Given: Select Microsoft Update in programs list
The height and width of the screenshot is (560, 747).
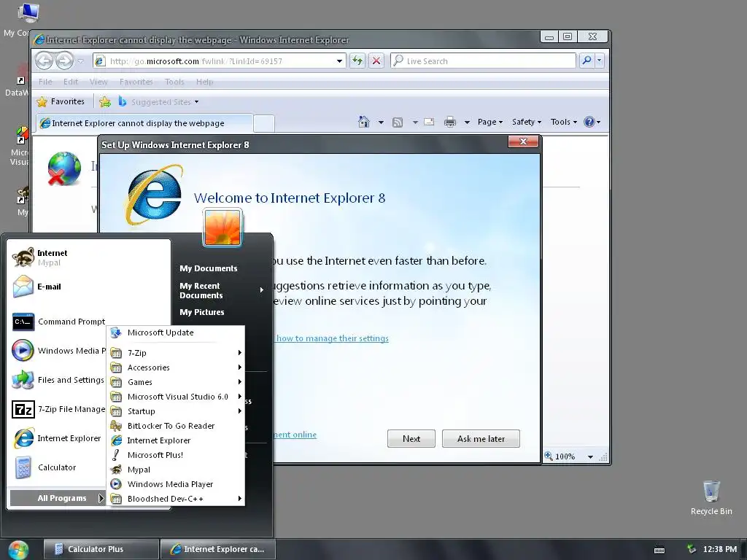Looking at the screenshot, I should pyautogui.click(x=176, y=332).
